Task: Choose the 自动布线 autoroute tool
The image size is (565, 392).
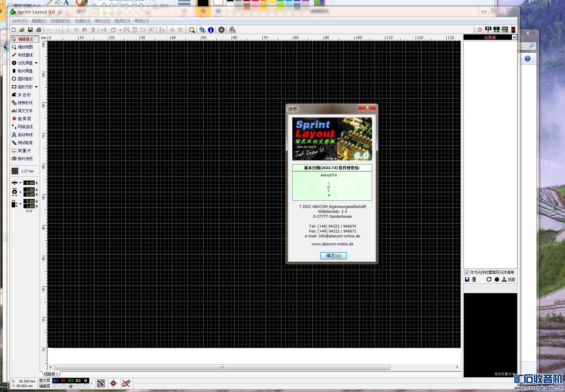Action: (x=25, y=135)
